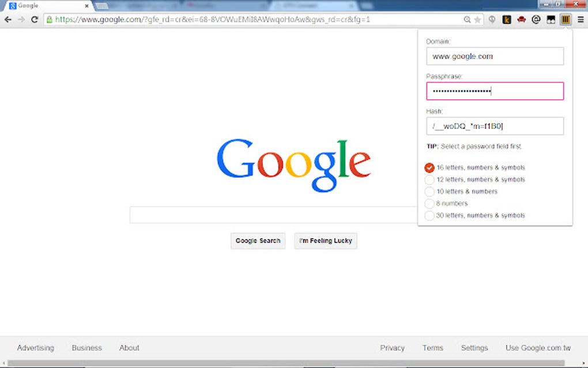The image size is (588, 368).
Task: Restore the browser window size
Action: pos(558,4)
